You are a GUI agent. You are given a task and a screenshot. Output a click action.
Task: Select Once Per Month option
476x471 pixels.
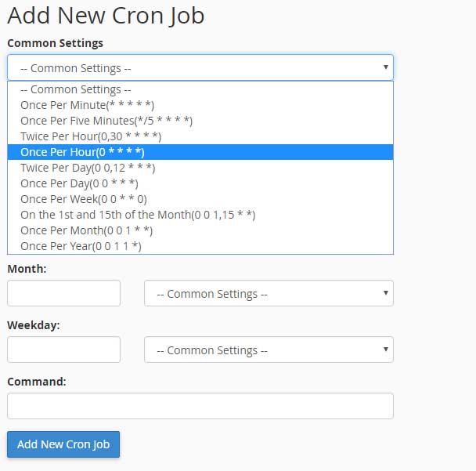[86, 230]
